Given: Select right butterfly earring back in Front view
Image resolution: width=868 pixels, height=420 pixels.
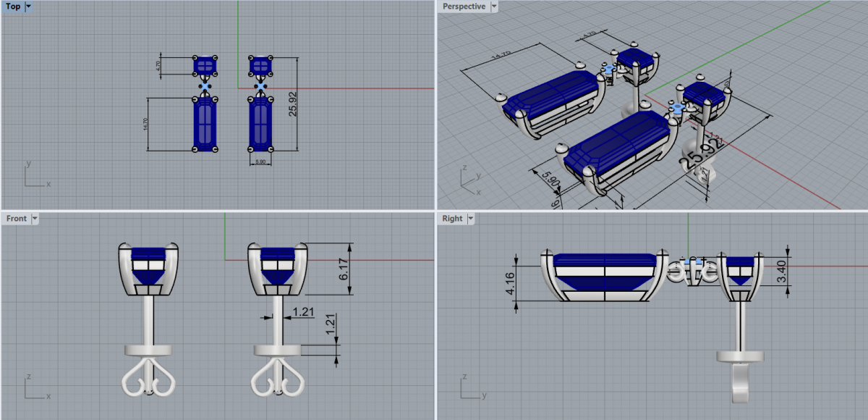Looking at the screenshot, I should point(278,378).
